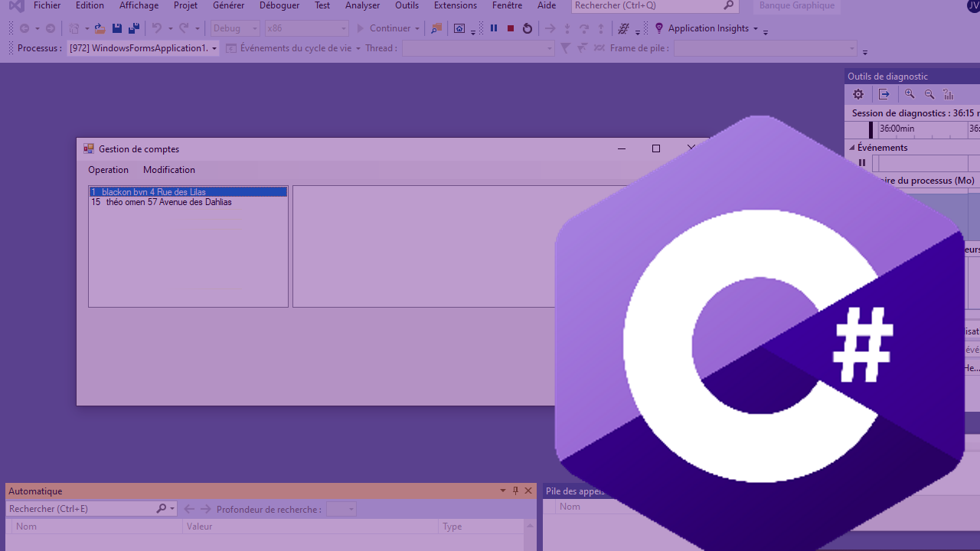
Task: Click the search magnifier in Automatique panel
Action: [162, 509]
